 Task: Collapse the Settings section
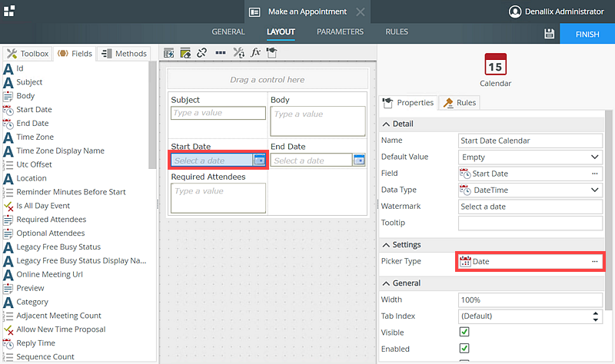pos(386,245)
